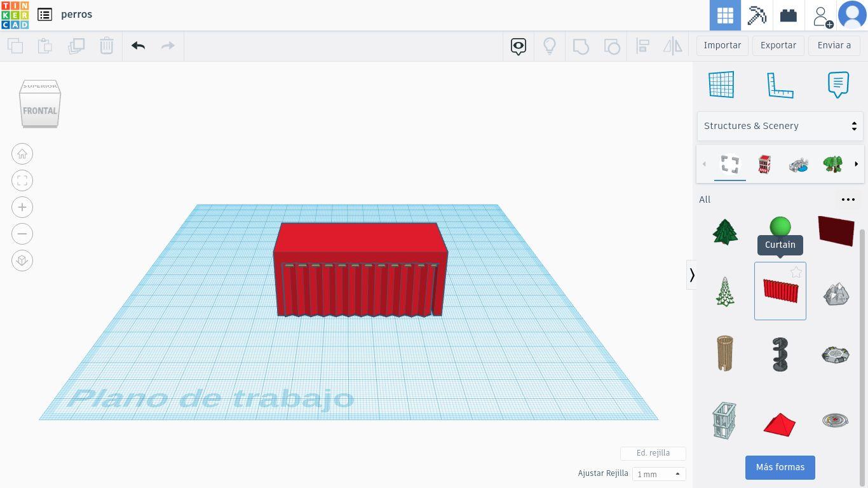
Task: Select the green trees category tab
Action: pos(833,165)
